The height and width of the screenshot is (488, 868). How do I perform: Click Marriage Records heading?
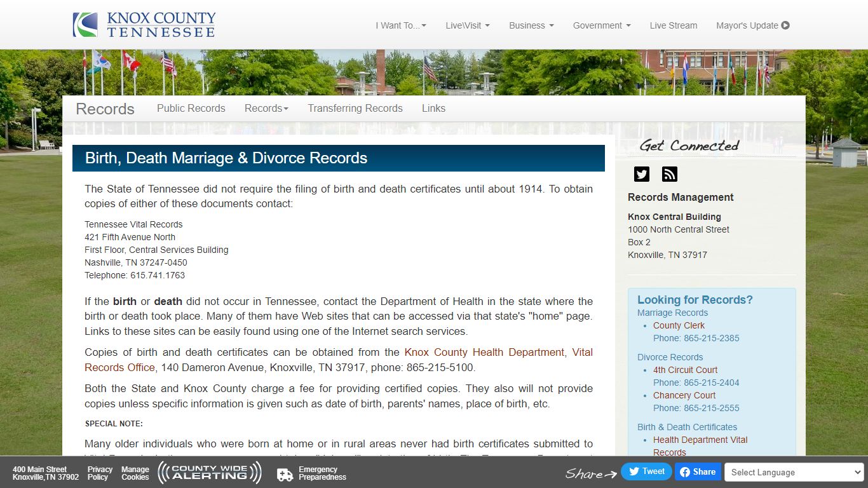coord(672,313)
